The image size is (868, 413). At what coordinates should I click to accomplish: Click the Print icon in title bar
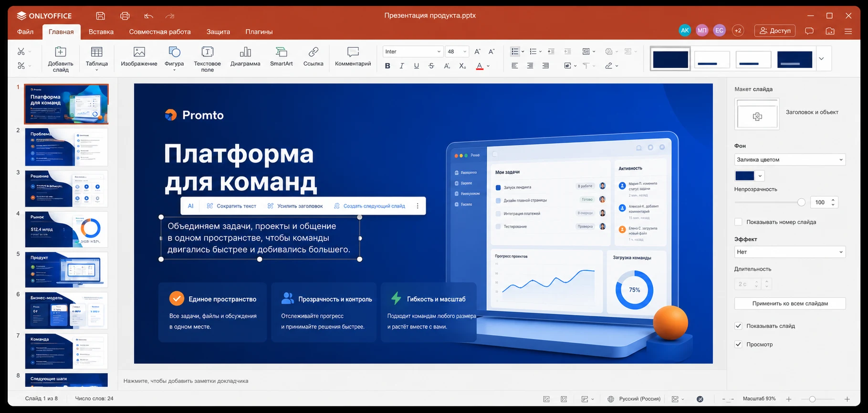pyautogui.click(x=125, y=16)
